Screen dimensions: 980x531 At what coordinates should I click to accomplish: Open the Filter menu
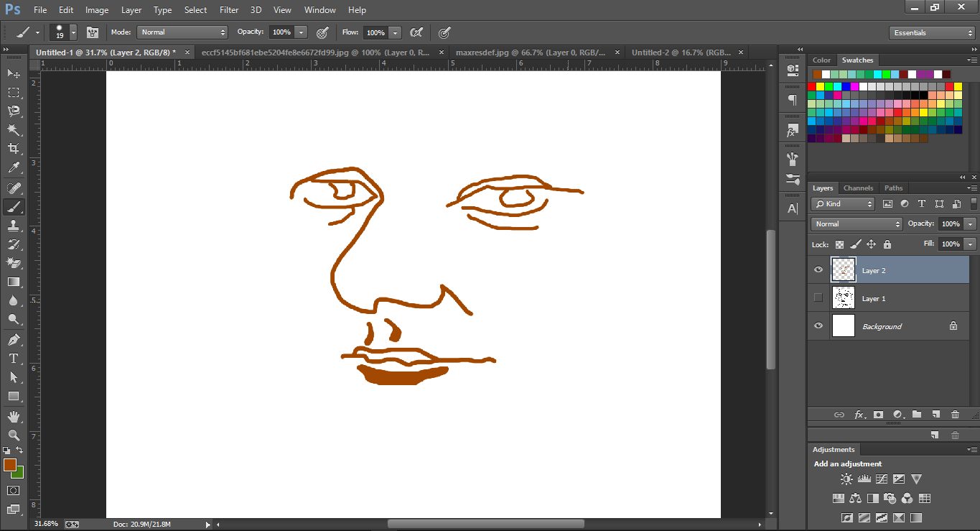(x=229, y=10)
